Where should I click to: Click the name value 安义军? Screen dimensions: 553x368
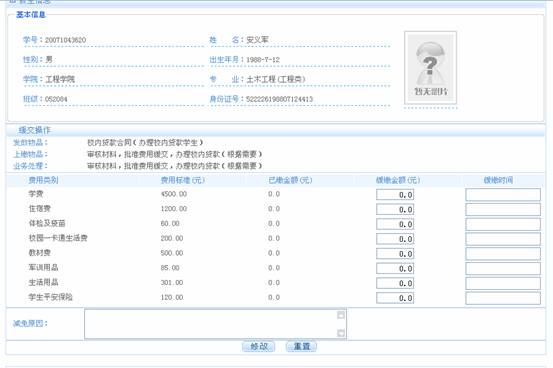pyautogui.click(x=257, y=40)
